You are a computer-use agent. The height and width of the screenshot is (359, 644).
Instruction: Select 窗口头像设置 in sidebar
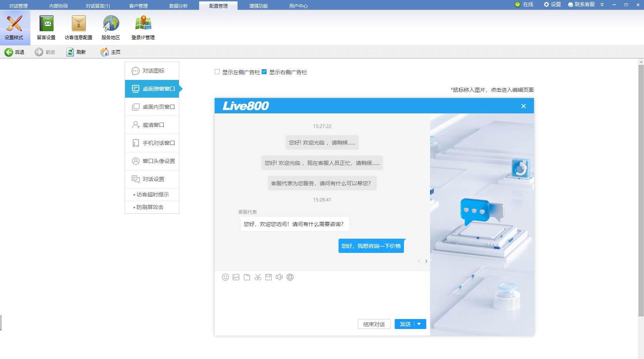tap(152, 161)
